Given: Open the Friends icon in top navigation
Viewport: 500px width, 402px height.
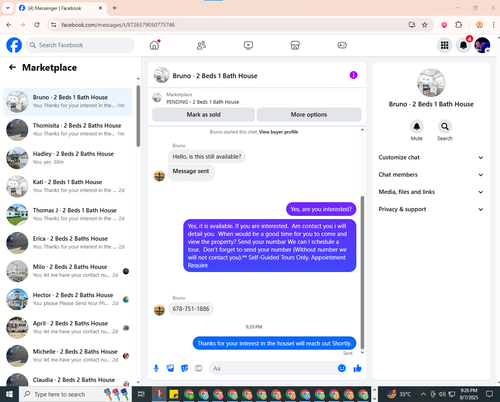Looking at the screenshot, I should pos(201,45).
